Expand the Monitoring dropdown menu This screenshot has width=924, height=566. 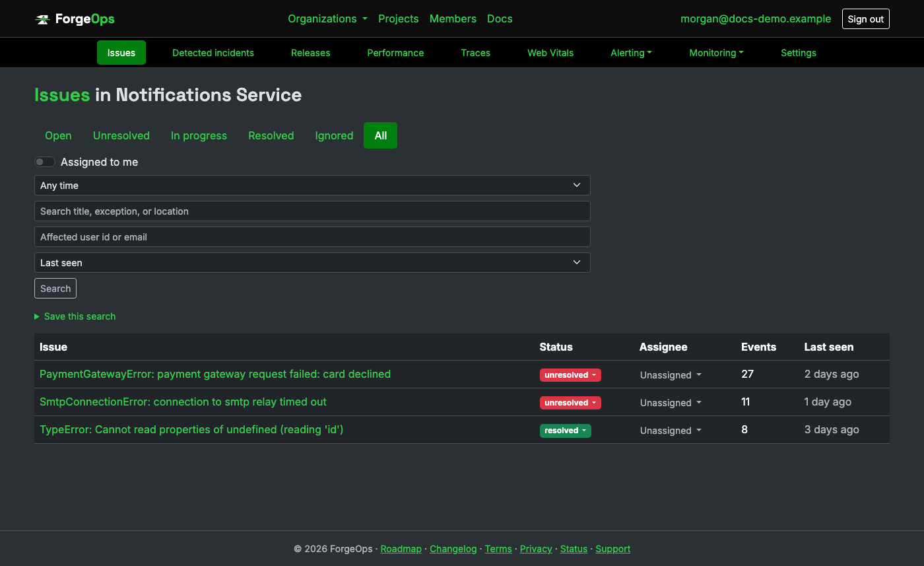pos(716,53)
